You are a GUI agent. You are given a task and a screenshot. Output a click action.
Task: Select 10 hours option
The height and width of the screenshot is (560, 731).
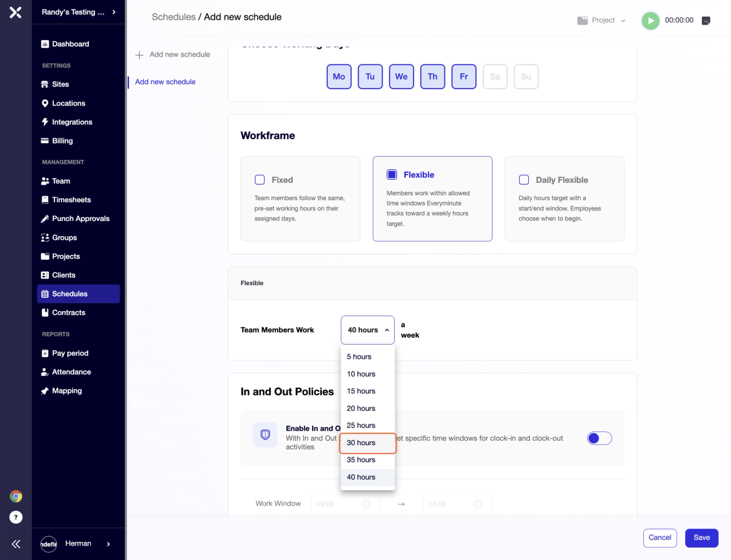(x=368, y=374)
